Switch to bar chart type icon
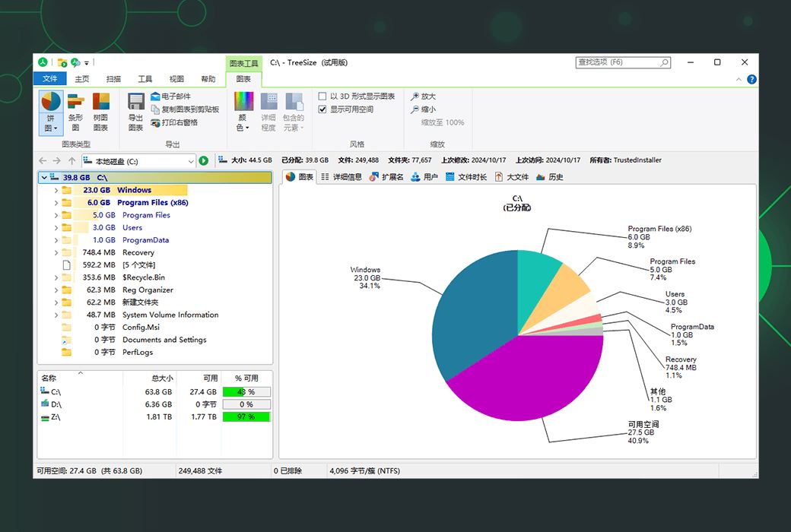791x532 pixels. (x=75, y=101)
